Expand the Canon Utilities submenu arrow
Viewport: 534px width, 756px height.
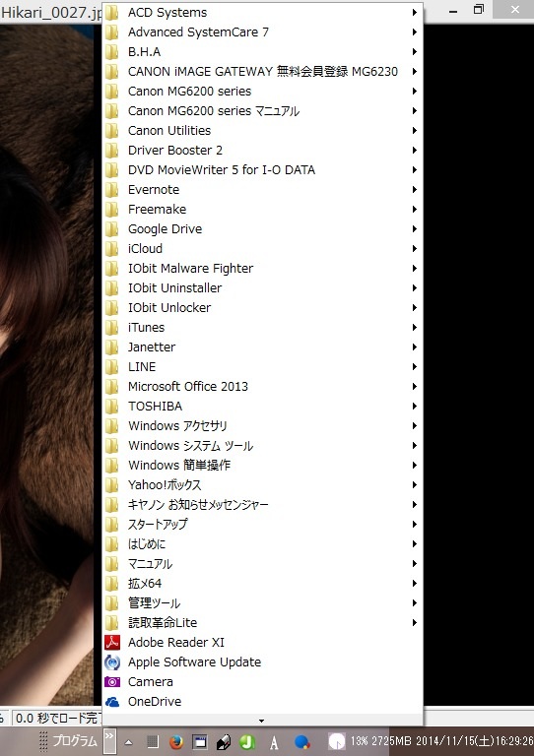point(415,131)
